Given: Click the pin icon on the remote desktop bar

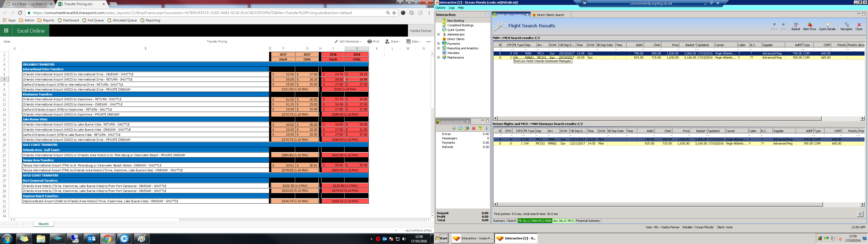Looking at the screenshot, I should [584, 3].
